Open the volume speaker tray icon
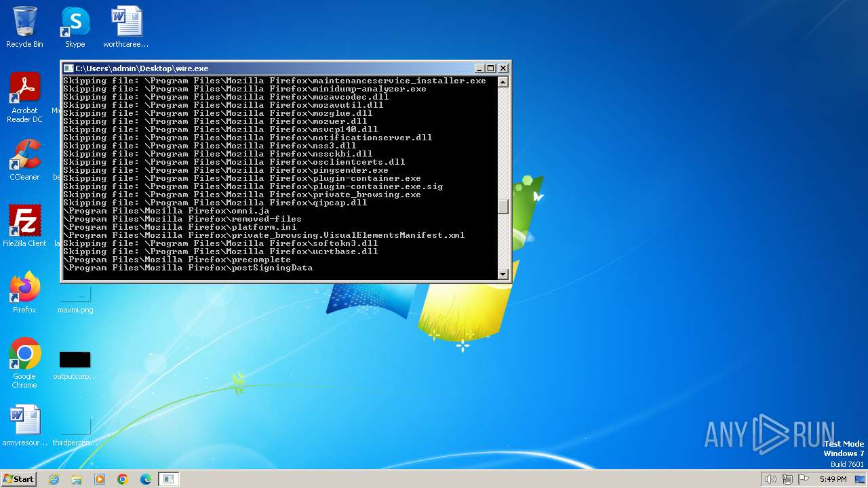This screenshot has height=488, width=868. point(770,479)
